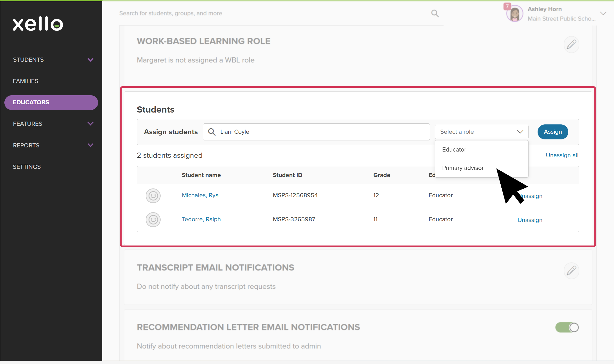Click Rya Michales' smiley avatar icon
The height and width of the screenshot is (364, 614).
(153, 196)
